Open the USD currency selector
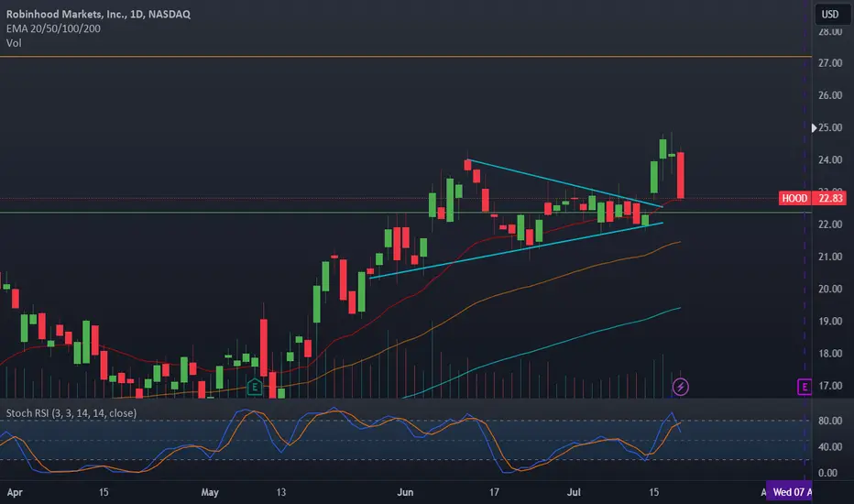The image size is (854, 504). click(830, 14)
